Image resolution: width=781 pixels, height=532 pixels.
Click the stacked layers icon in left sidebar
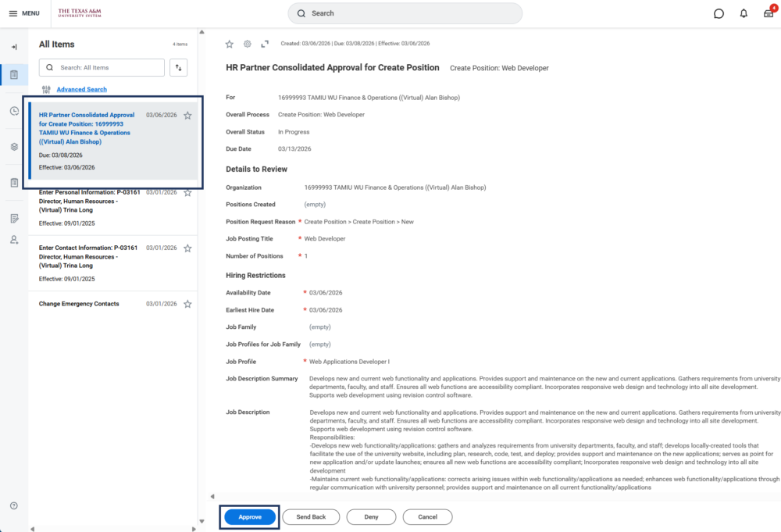click(x=14, y=147)
